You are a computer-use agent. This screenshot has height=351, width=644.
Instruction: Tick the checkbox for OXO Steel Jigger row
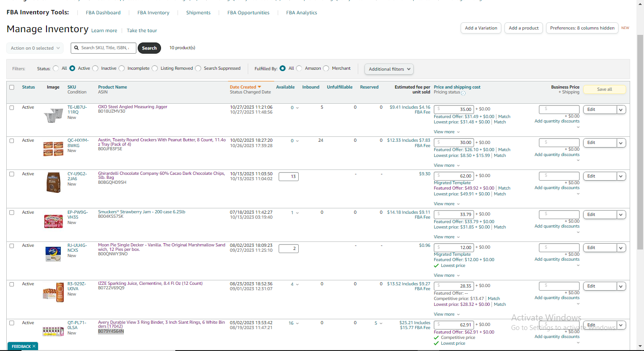(x=12, y=107)
